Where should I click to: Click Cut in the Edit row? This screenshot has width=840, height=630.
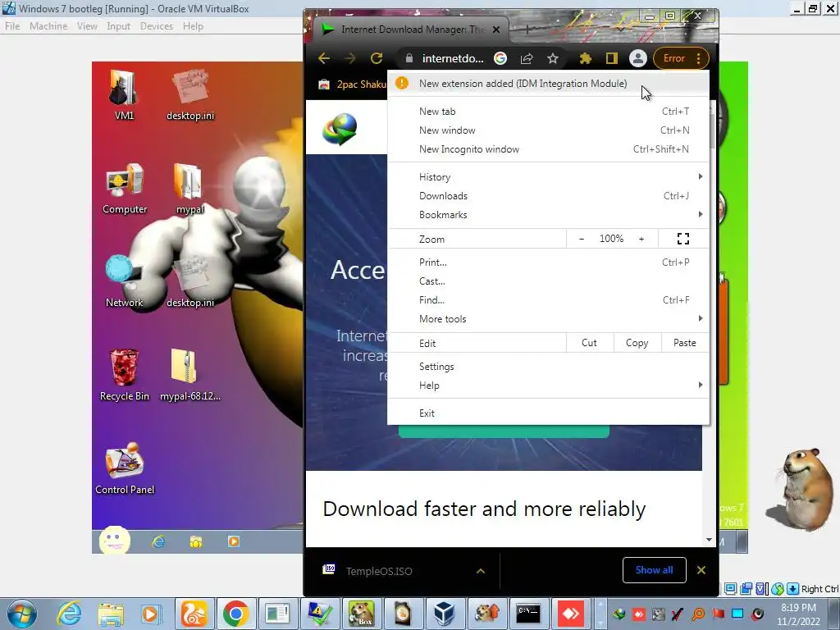click(589, 343)
